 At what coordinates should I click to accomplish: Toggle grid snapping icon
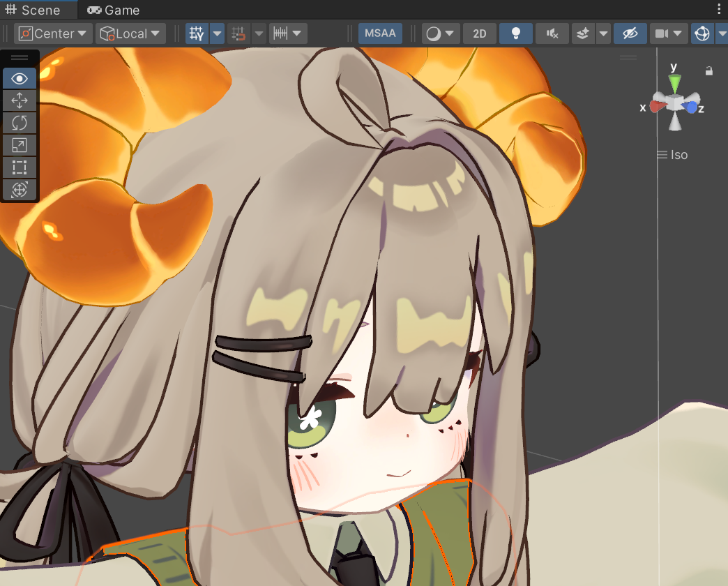[238, 33]
